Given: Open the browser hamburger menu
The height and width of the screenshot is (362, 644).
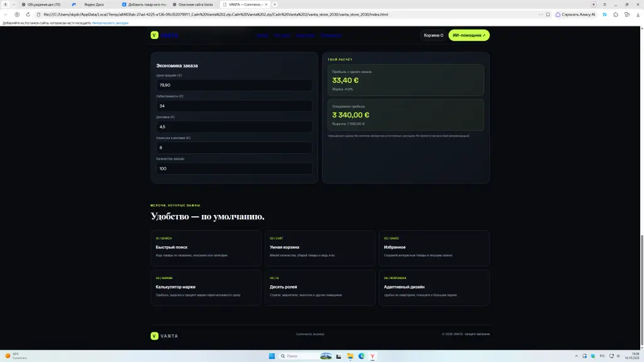Looking at the screenshot, I should 604,4.
